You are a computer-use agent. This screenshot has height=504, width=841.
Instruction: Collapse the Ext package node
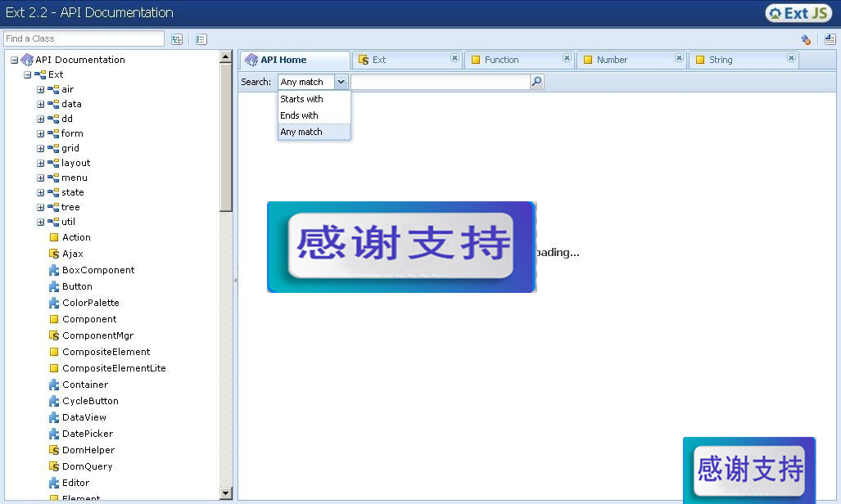point(27,75)
